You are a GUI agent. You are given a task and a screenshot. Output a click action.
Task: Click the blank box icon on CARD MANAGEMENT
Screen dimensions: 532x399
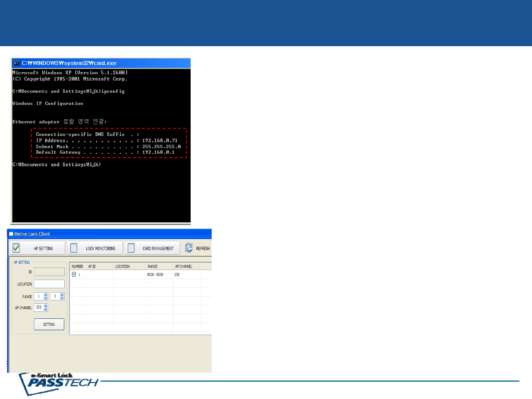point(131,248)
